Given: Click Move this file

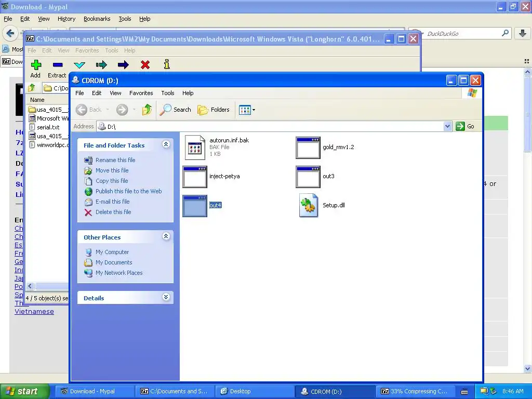Looking at the screenshot, I should tap(112, 170).
